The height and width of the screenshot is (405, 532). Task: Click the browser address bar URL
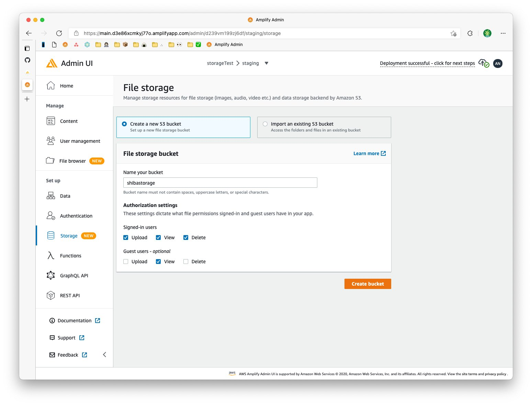[x=182, y=33]
